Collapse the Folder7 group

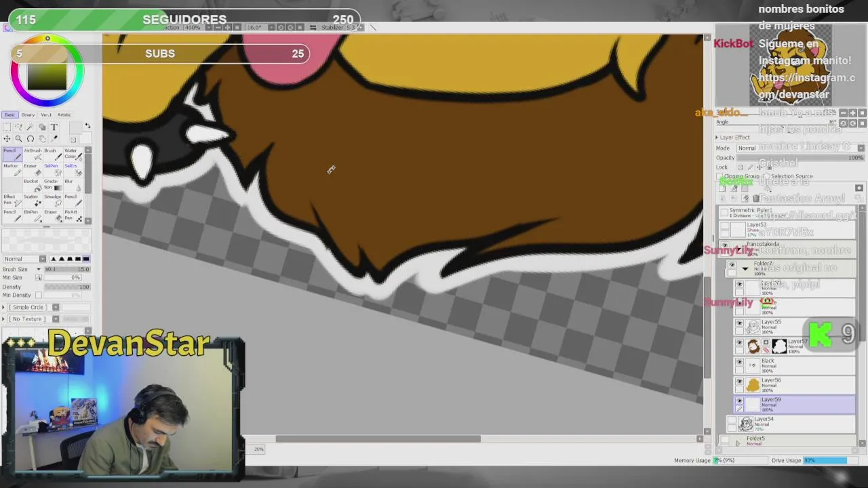pyautogui.click(x=745, y=268)
